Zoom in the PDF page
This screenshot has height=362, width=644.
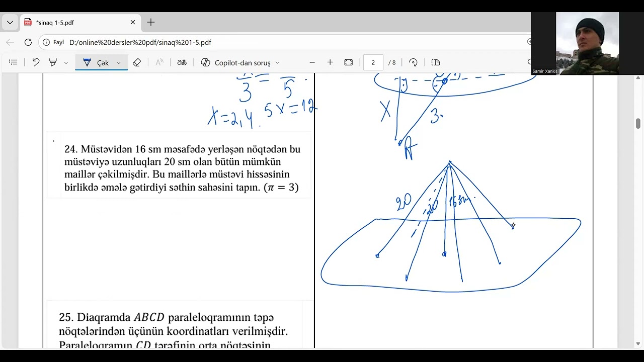330,62
